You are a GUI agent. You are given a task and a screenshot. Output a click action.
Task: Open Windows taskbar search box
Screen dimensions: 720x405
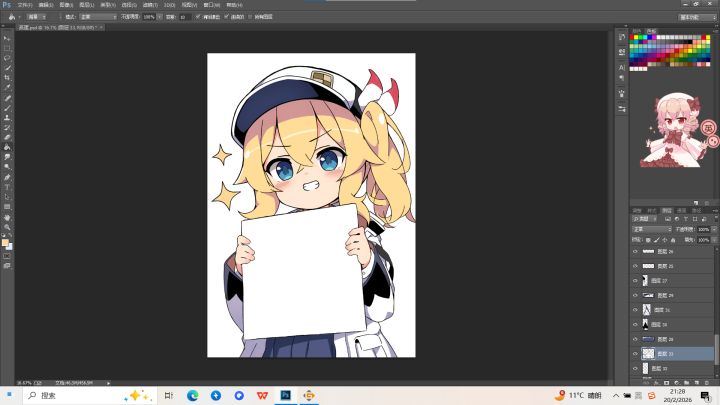click(x=89, y=395)
